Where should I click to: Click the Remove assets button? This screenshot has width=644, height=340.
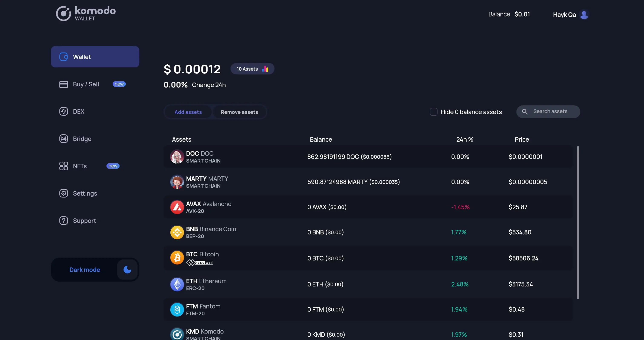pyautogui.click(x=239, y=112)
